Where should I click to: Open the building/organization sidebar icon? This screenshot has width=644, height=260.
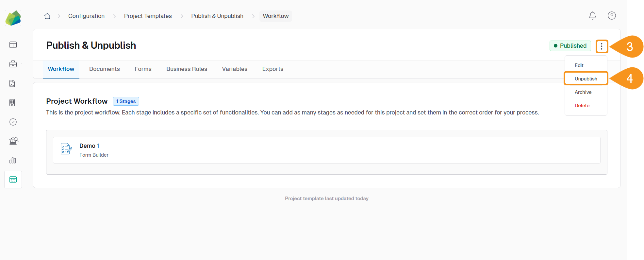pos(13,103)
